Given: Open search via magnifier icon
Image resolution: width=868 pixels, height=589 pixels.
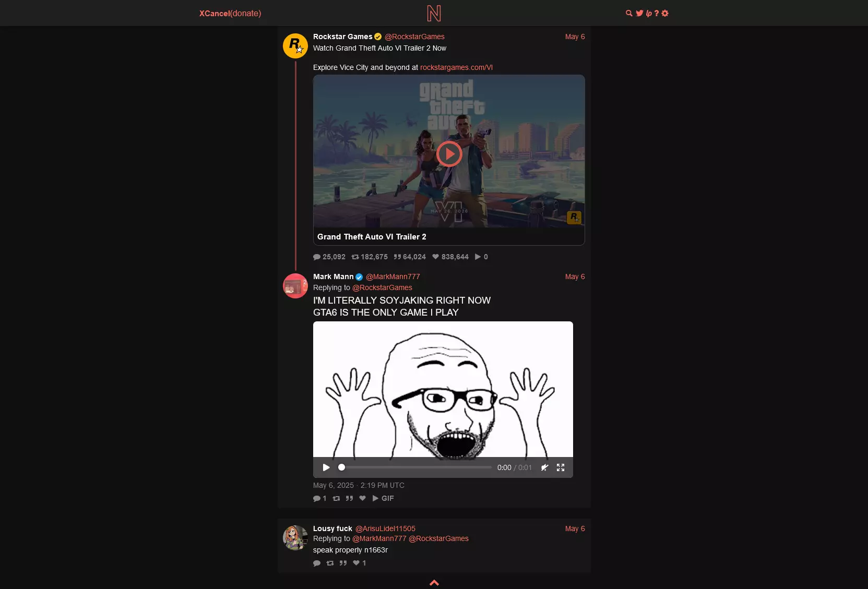Looking at the screenshot, I should [x=629, y=14].
